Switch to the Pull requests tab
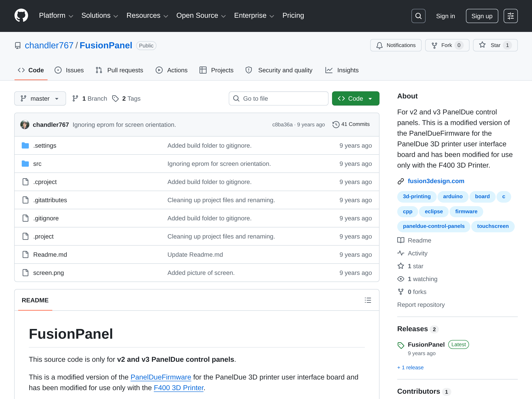Image resolution: width=532 pixels, height=399 pixels. point(119,70)
